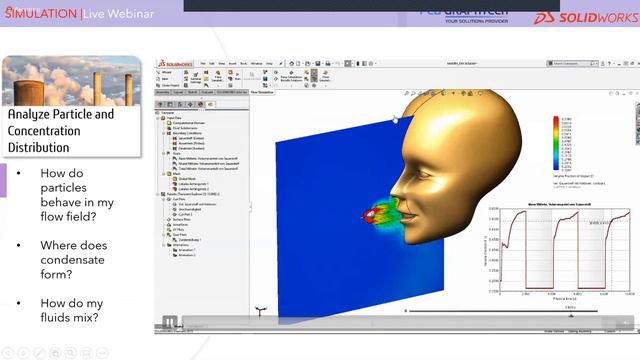Switch to the Sketch ribbon tab
Viewport: 640px width, 360px height.
point(193,92)
